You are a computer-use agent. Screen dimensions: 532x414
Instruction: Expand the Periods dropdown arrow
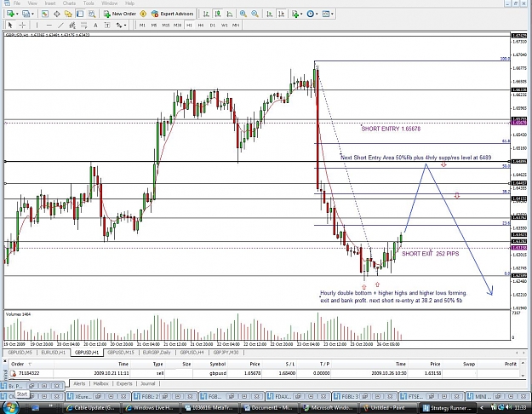(317, 14)
